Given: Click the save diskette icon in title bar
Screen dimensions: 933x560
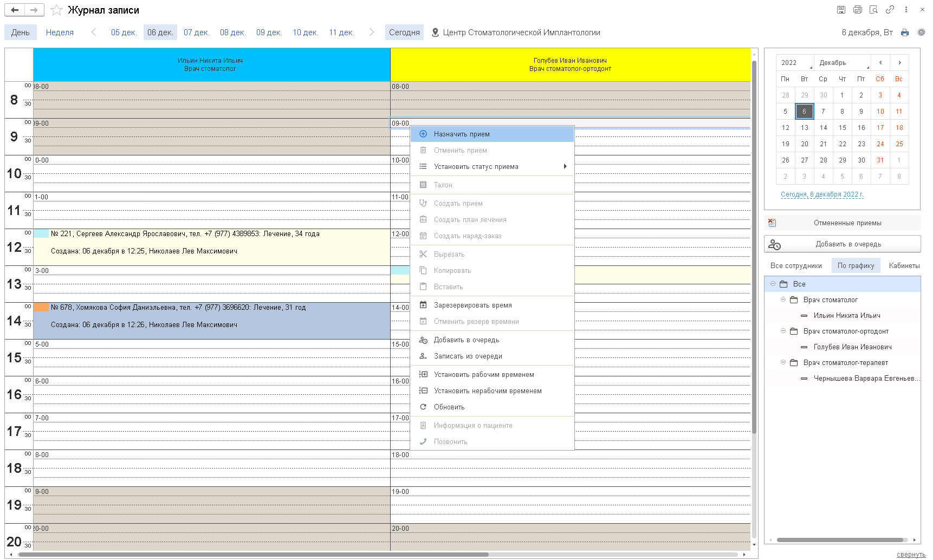Looking at the screenshot, I should coord(841,10).
